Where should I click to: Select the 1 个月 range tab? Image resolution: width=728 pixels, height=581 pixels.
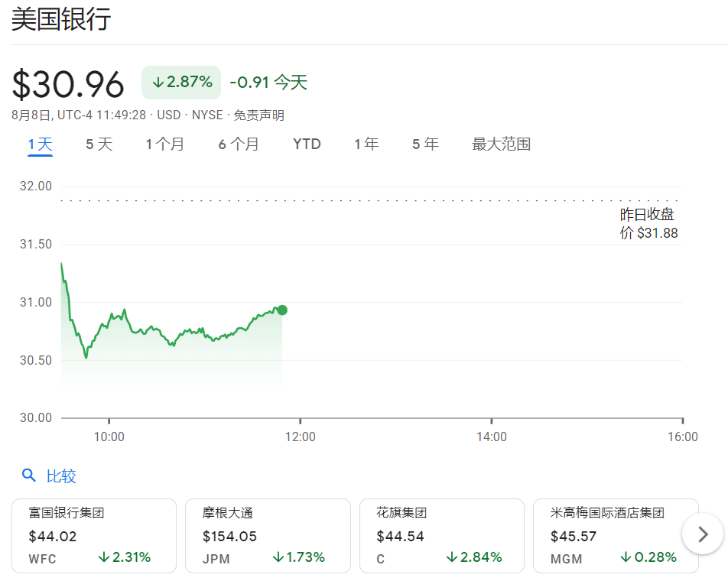click(x=164, y=144)
